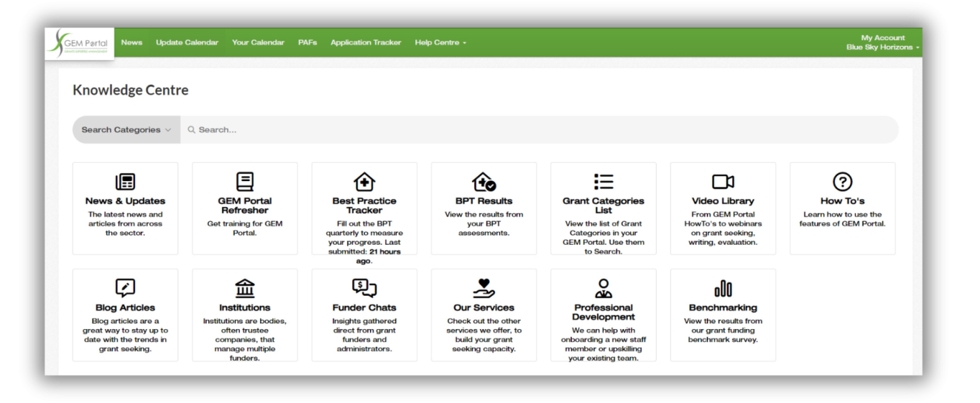Open Institutions via the bank icon
980x403 pixels.
tap(244, 288)
